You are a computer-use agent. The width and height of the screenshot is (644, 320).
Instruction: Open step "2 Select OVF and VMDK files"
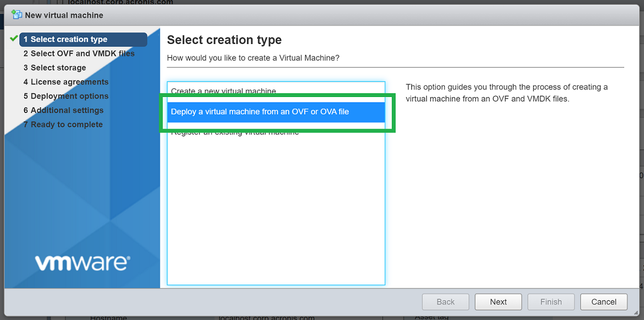(x=79, y=54)
